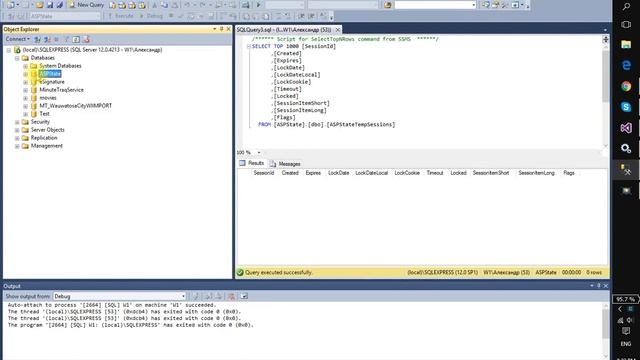Close the SQLQuery3.sql tab
The height and width of the screenshot is (360, 640).
click(338, 30)
